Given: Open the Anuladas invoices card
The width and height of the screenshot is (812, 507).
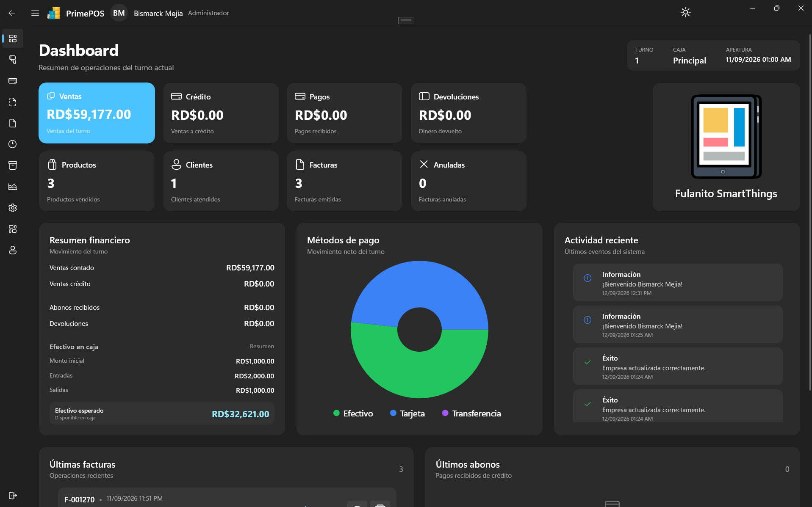Looking at the screenshot, I should pyautogui.click(x=468, y=181).
